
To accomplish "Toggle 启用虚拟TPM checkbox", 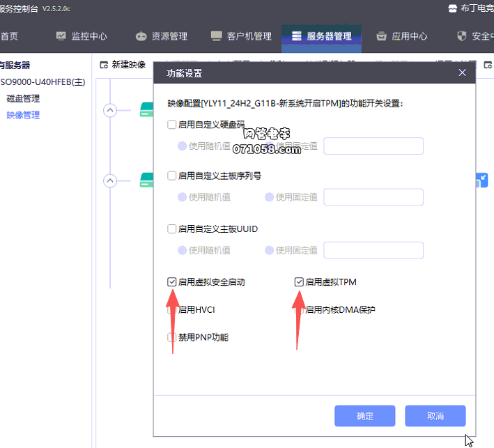I will (x=299, y=281).
